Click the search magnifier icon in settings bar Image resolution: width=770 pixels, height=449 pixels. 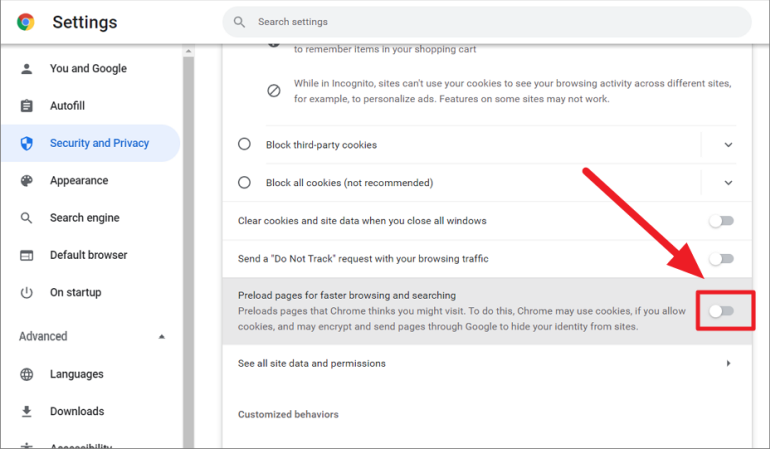coord(239,22)
